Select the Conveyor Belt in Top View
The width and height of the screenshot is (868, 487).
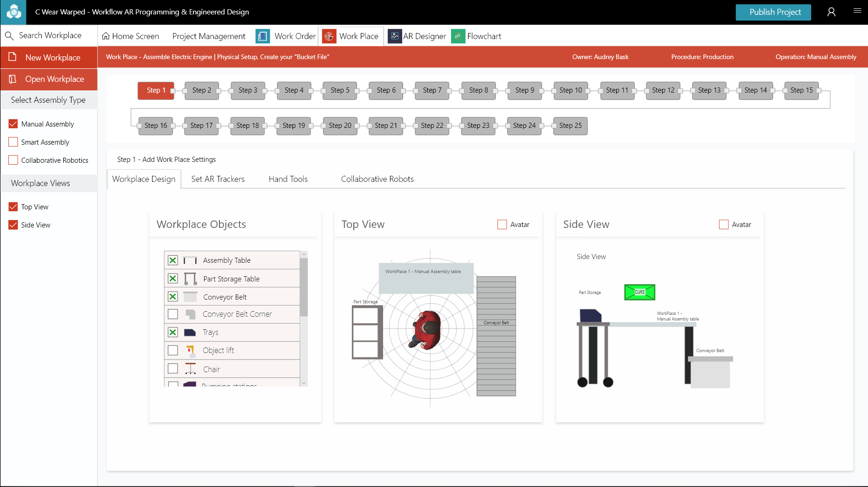(x=496, y=336)
